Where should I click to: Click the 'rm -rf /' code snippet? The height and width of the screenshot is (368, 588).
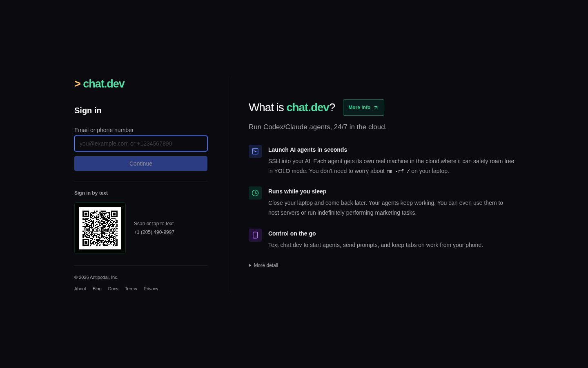pyautogui.click(x=398, y=171)
